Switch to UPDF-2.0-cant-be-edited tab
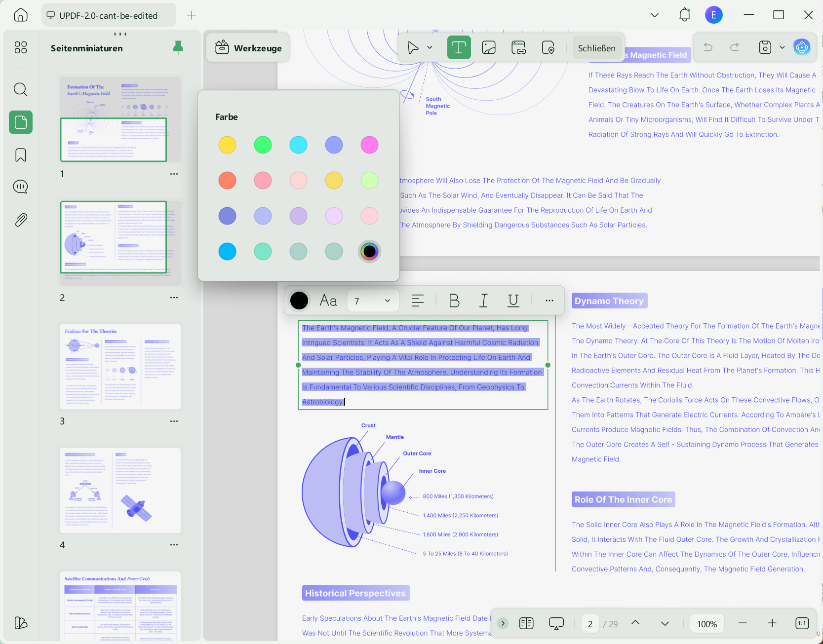This screenshot has width=823, height=644. coord(109,15)
